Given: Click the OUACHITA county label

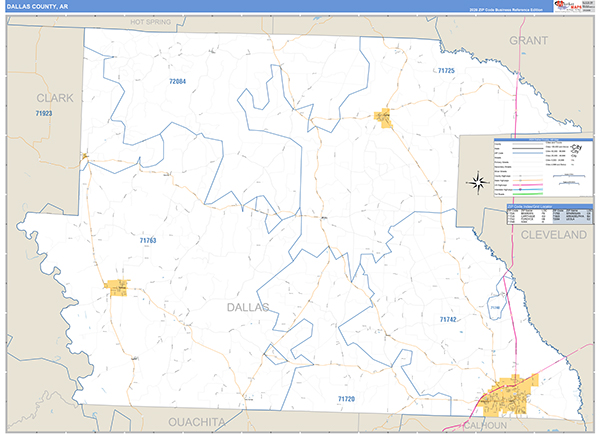Looking at the screenshot, I should pyautogui.click(x=197, y=422).
